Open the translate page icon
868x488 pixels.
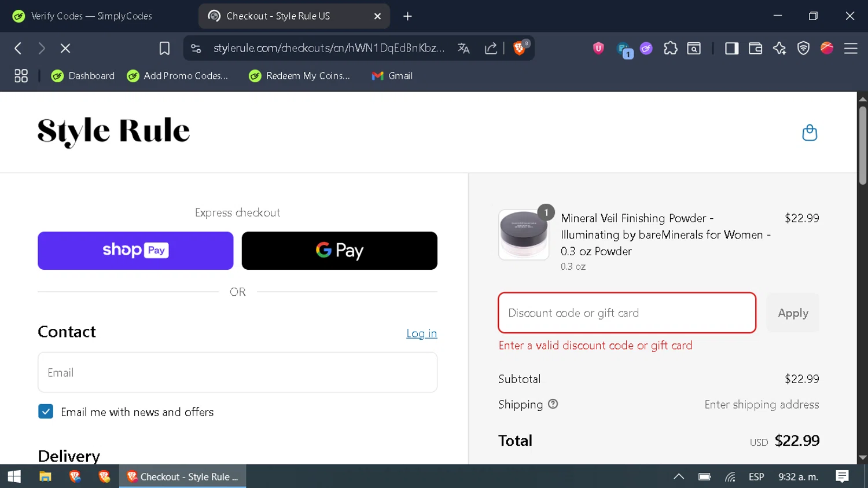tap(464, 49)
